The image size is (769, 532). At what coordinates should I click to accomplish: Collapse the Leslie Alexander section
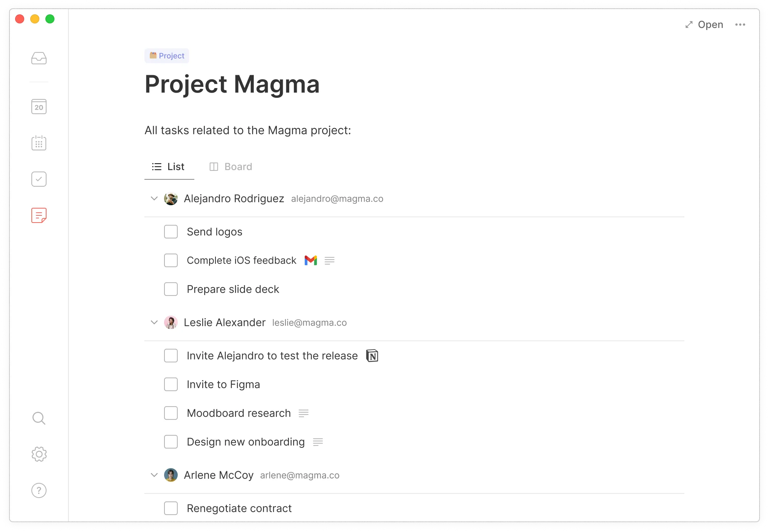point(154,322)
